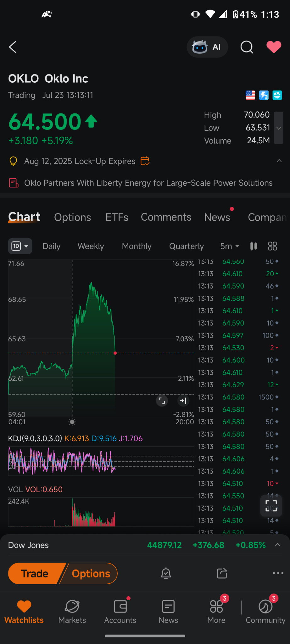Open the chart layout grid icon

tap(273, 246)
